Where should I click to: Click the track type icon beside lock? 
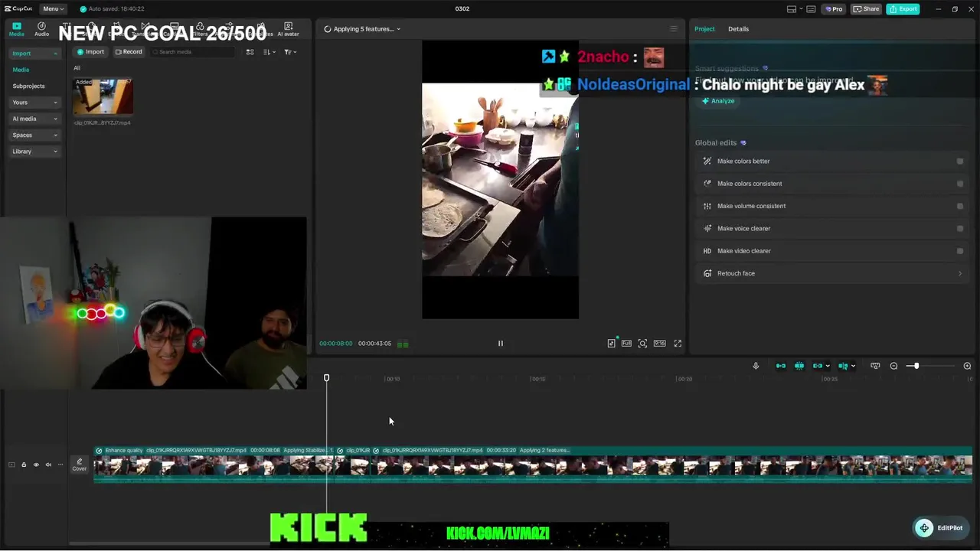tap(11, 465)
